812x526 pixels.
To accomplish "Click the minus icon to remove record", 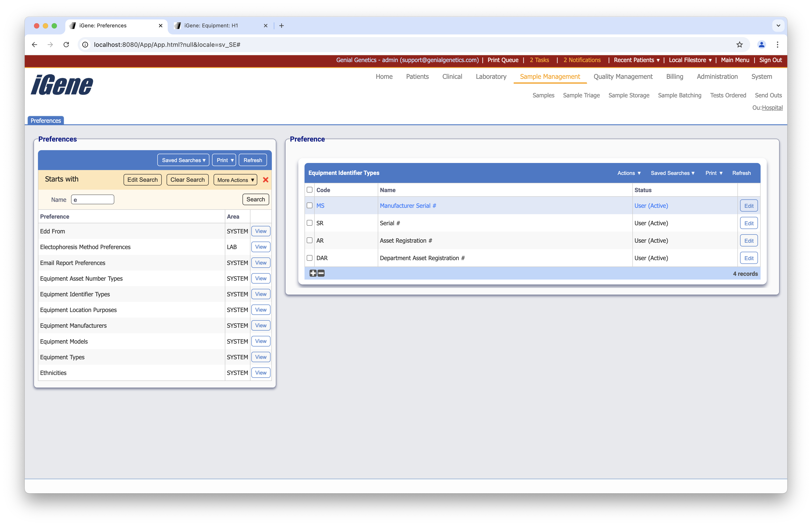I will [x=321, y=273].
